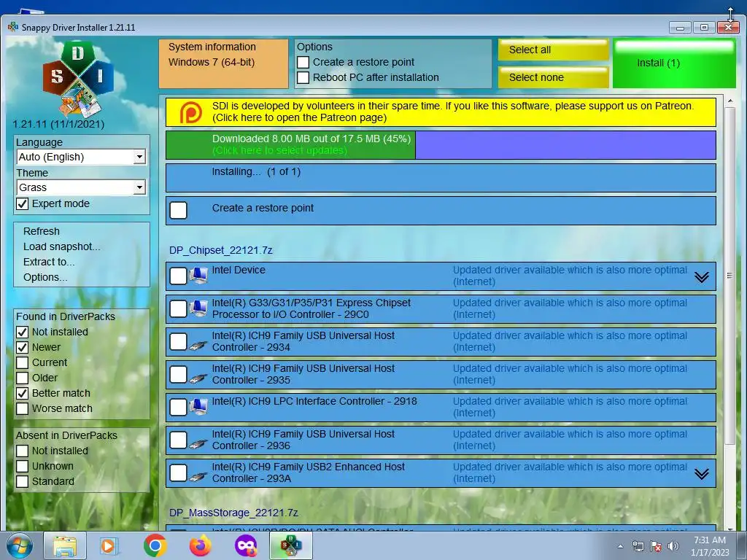Click the Snappy Driver Installer taskbar icon

point(291,545)
